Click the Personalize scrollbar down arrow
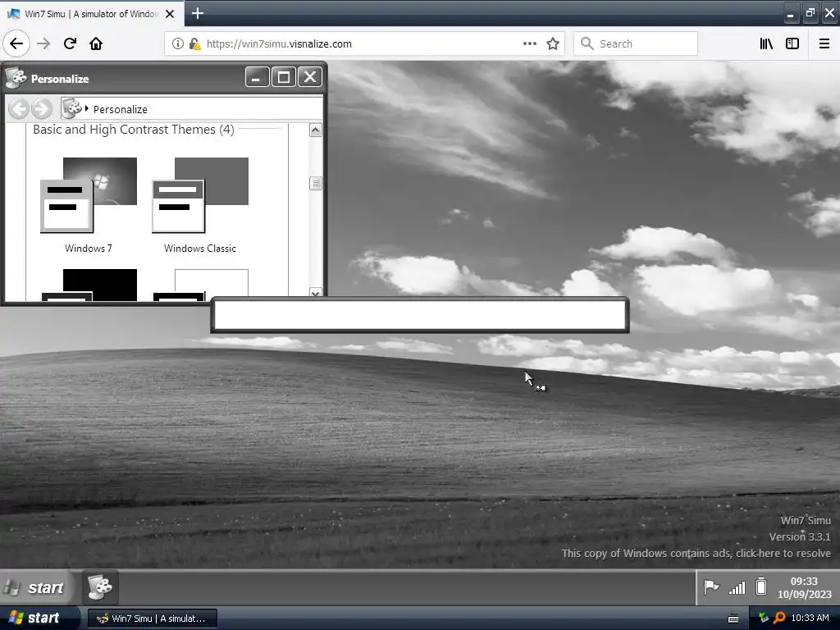The image size is (840, 630). point(316,293)
